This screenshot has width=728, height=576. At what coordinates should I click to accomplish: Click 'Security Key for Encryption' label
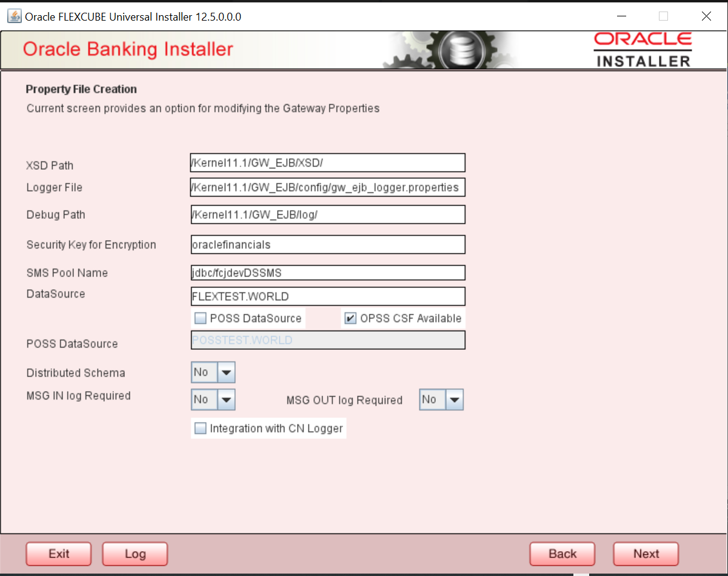pyautogui.click(x=92, y=245)
